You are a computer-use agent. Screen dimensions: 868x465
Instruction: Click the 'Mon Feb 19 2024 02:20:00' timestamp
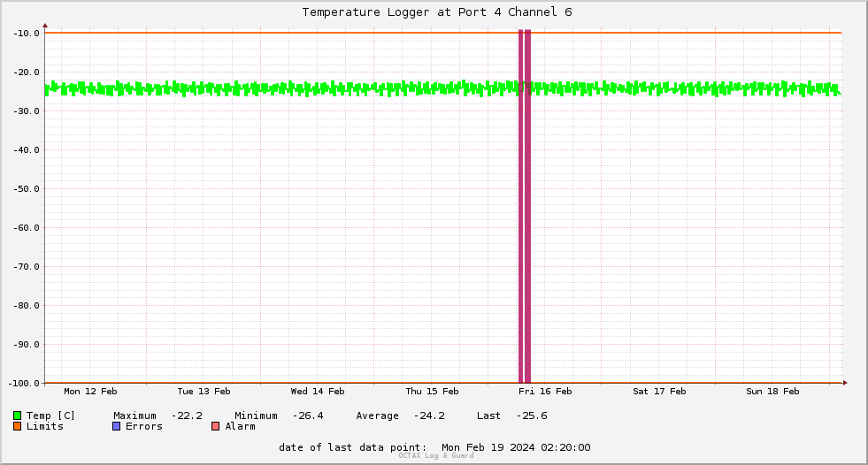516,447
